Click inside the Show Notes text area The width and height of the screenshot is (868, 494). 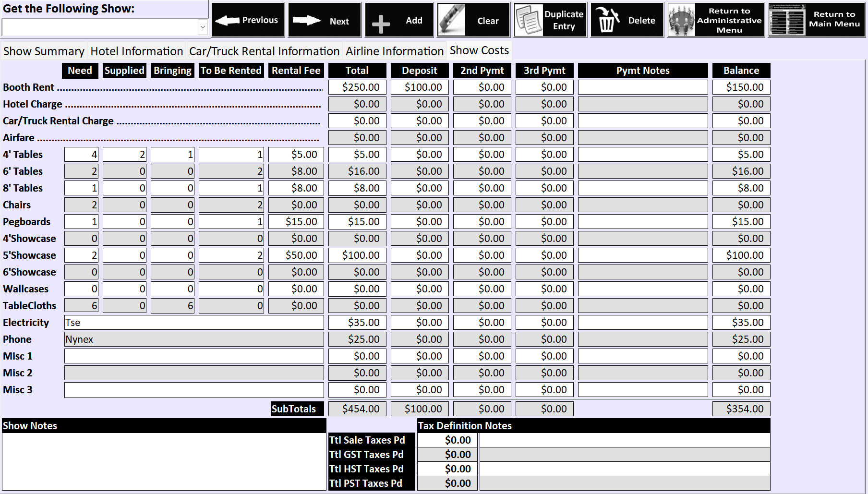tap(164, 461)
